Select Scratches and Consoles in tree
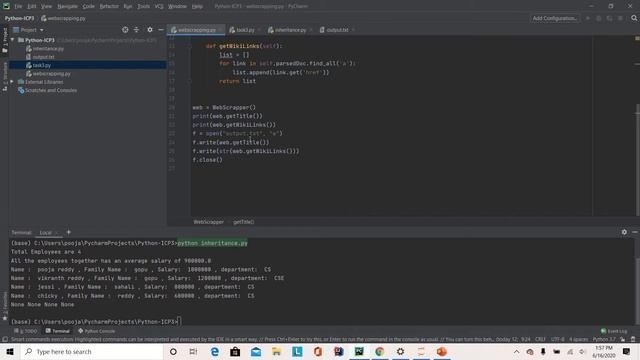This screenshot has width=640, height=360. pos(47,90)
